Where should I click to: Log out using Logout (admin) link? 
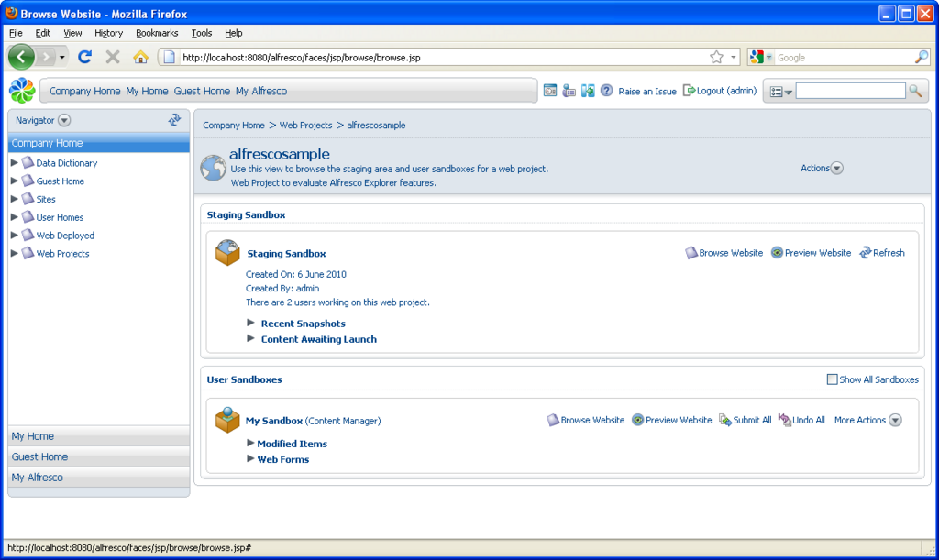point(720,91)
